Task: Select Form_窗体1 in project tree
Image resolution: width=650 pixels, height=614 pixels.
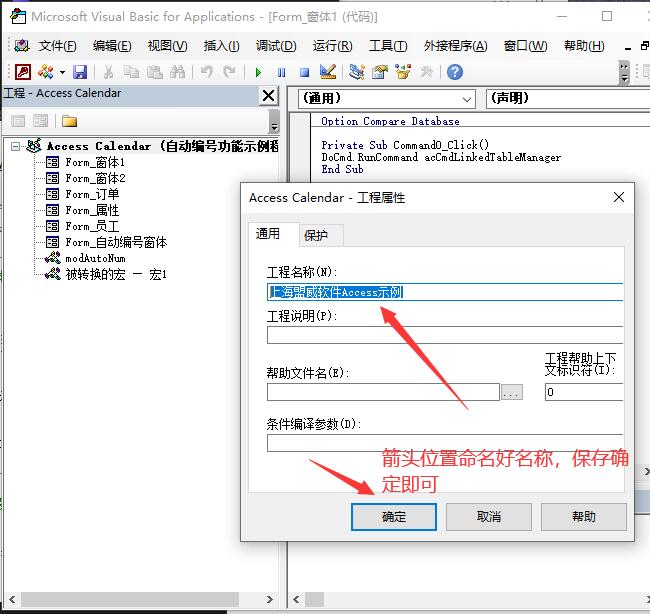Action: [x=95, y=162]
